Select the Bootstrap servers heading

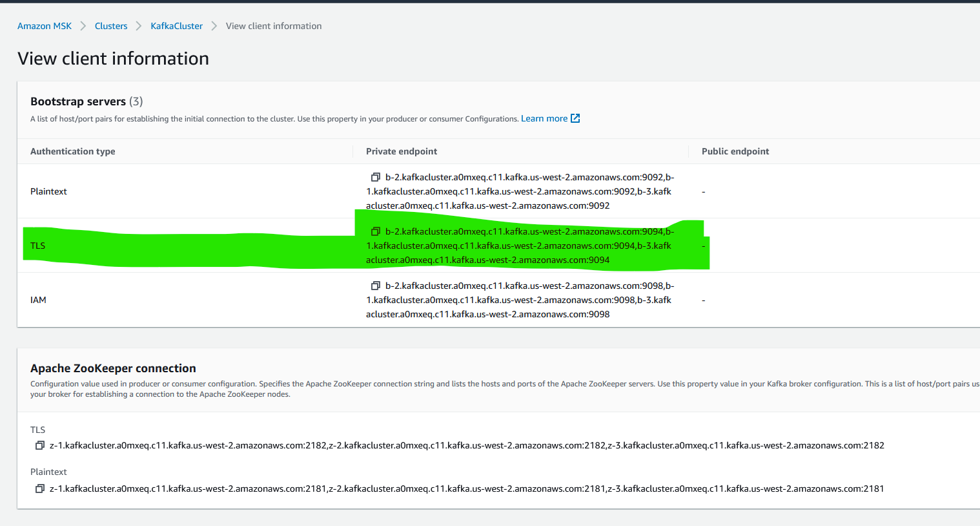click(78, 101)
